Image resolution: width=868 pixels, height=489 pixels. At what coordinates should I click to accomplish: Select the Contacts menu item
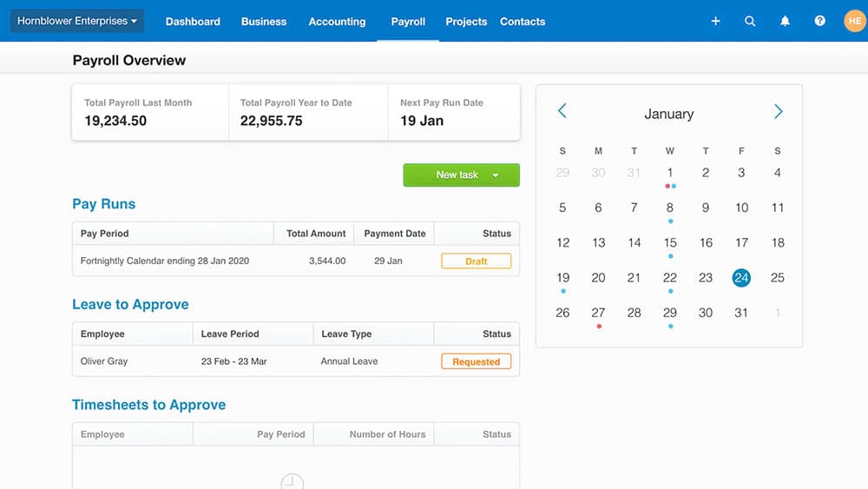(x=523, y=22)
